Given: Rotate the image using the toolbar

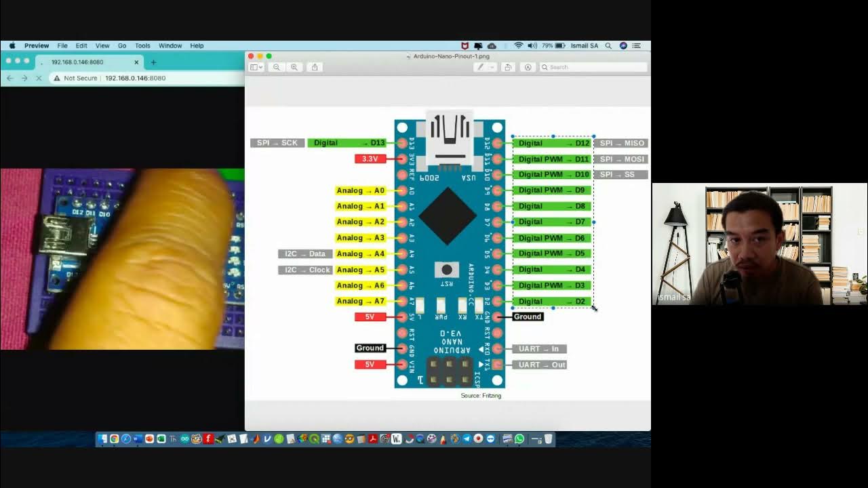Looking at the screenshot, I should 508,67.
